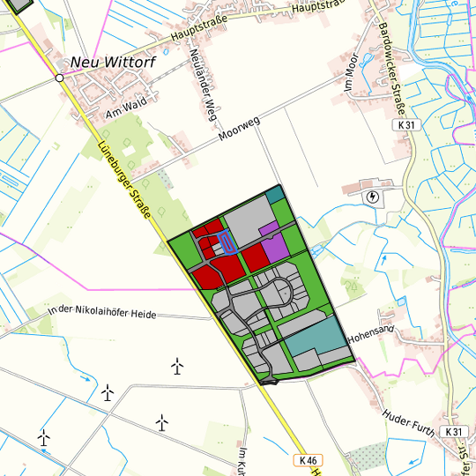
Task: Click the Am Wald street label
Action: tap(126, 108)
